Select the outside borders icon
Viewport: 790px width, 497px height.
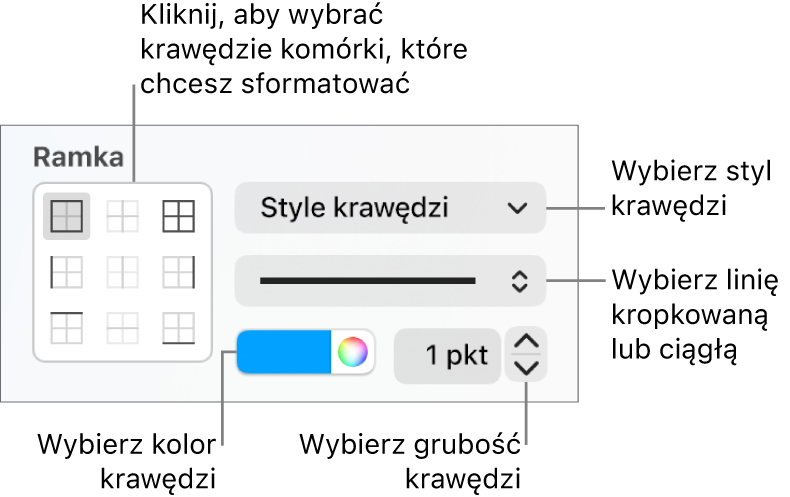click(x=178, y=216)
